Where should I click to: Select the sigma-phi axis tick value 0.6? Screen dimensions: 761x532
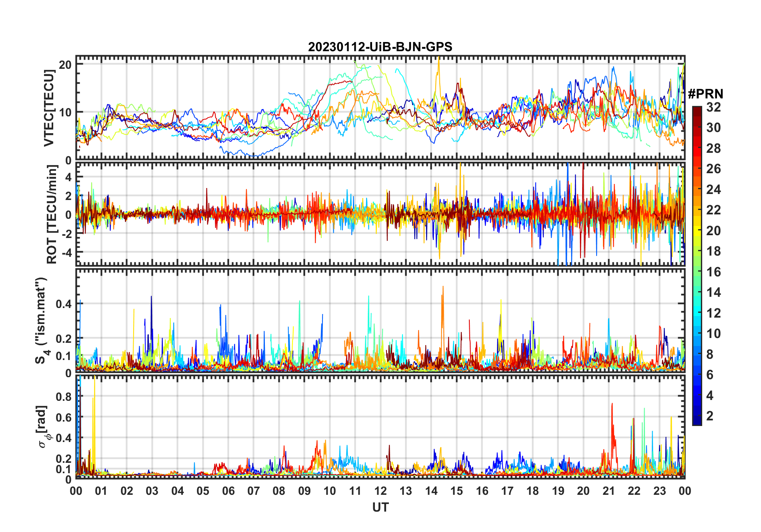[64, 417]
